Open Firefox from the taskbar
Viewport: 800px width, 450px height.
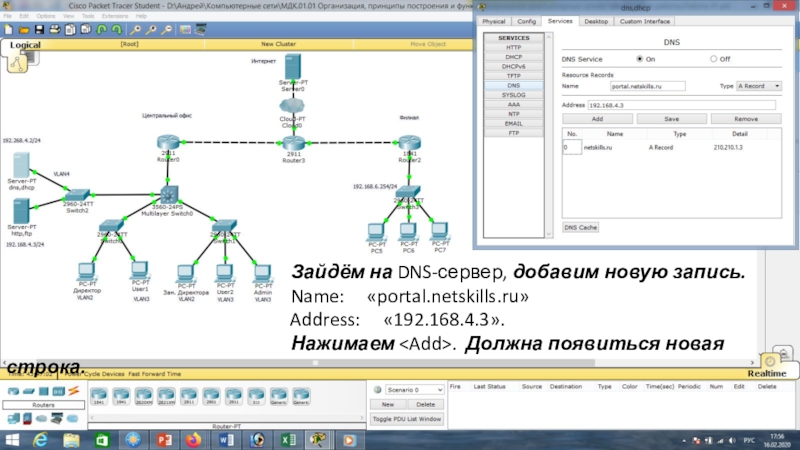(x=193, y=440)
